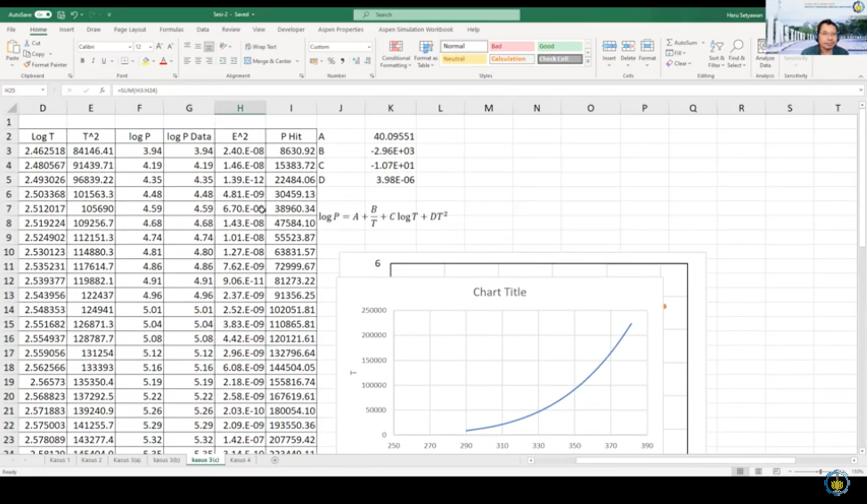Click the Fill Color bucket icon
The image size is (867, 504).
pos(145,61)
